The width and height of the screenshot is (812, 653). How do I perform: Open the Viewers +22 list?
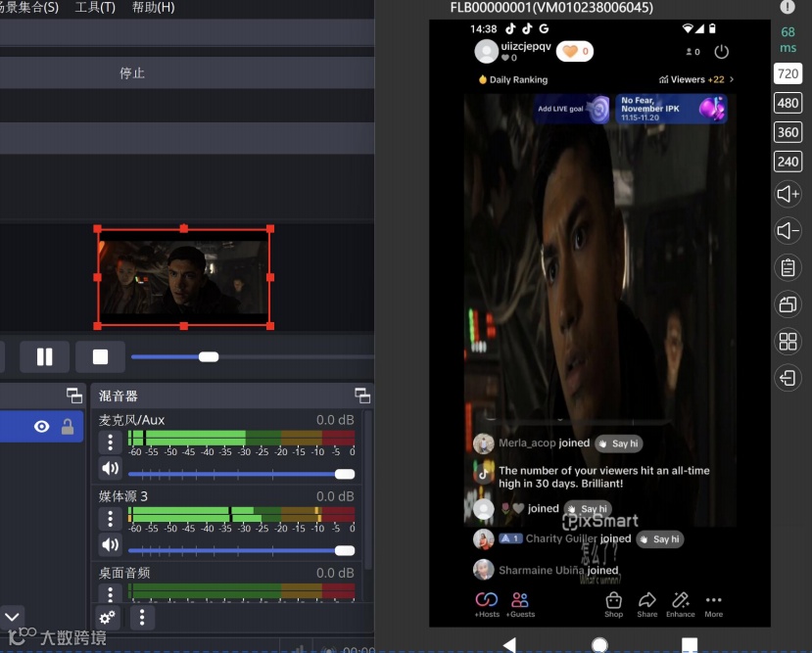click(x=696, y=79)
